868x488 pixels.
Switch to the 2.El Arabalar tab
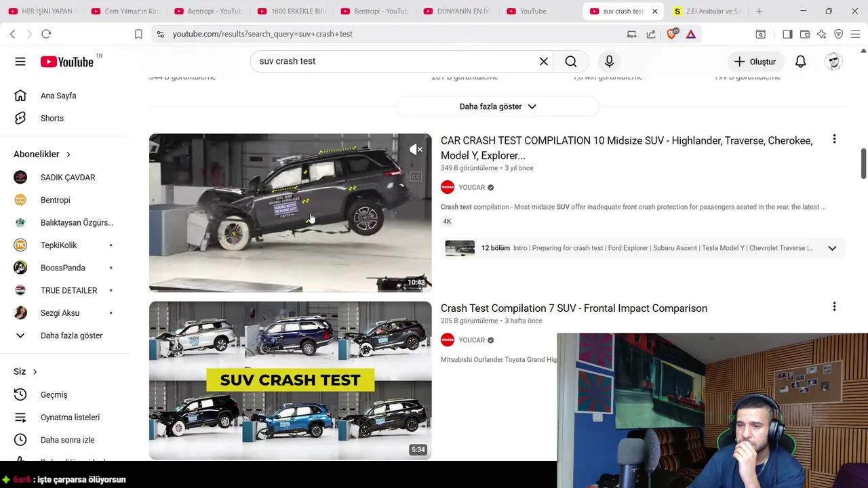point(707,12)
